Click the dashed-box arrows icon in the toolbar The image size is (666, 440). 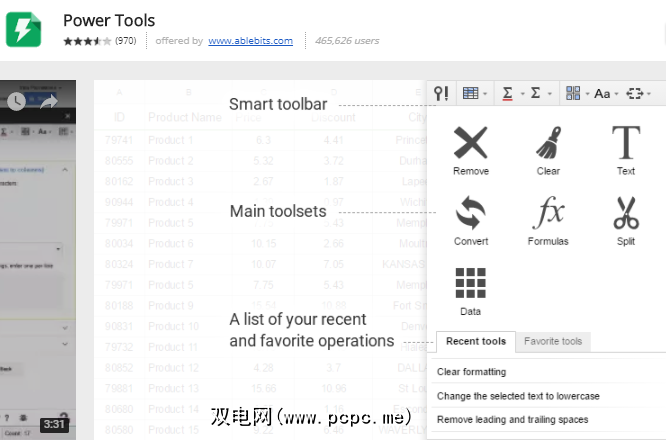pyautogui.click(x=635, y=93)
